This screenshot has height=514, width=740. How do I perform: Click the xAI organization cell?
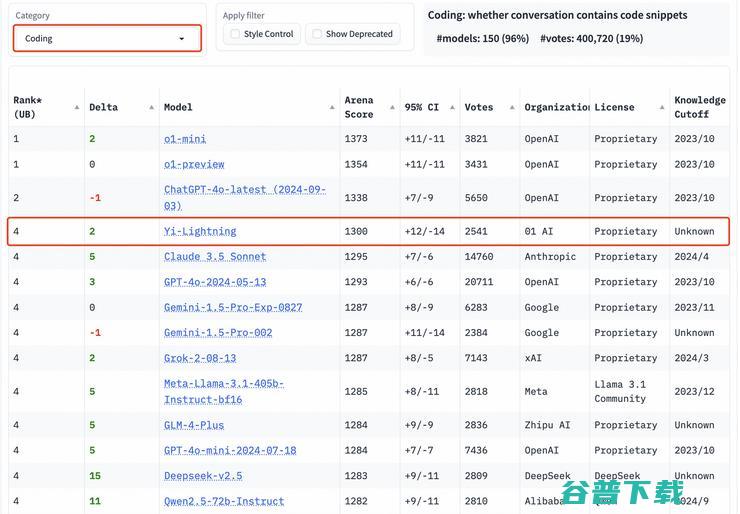point(533,358)
